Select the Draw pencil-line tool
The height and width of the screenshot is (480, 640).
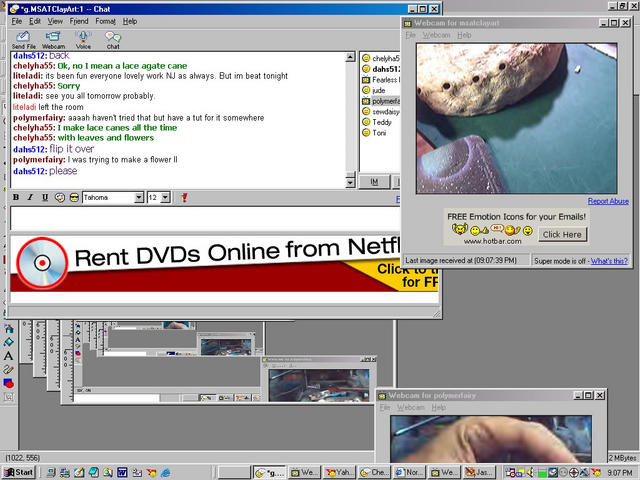pos(9,369)
